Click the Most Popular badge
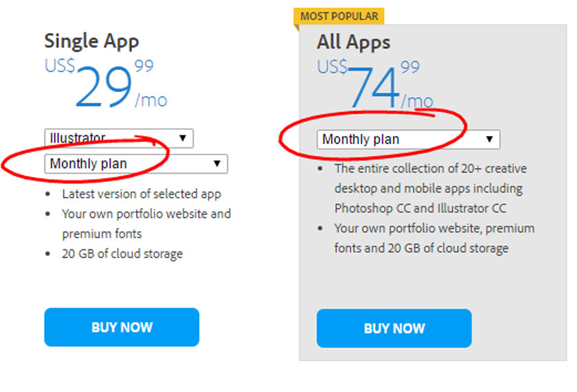 pos(339,16)
